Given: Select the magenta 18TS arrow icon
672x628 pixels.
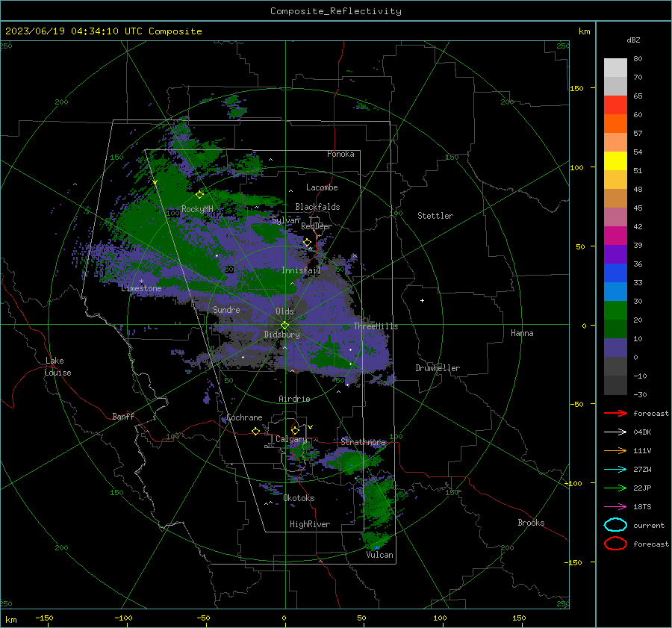Looking at the screenshot, I should 615,507.
